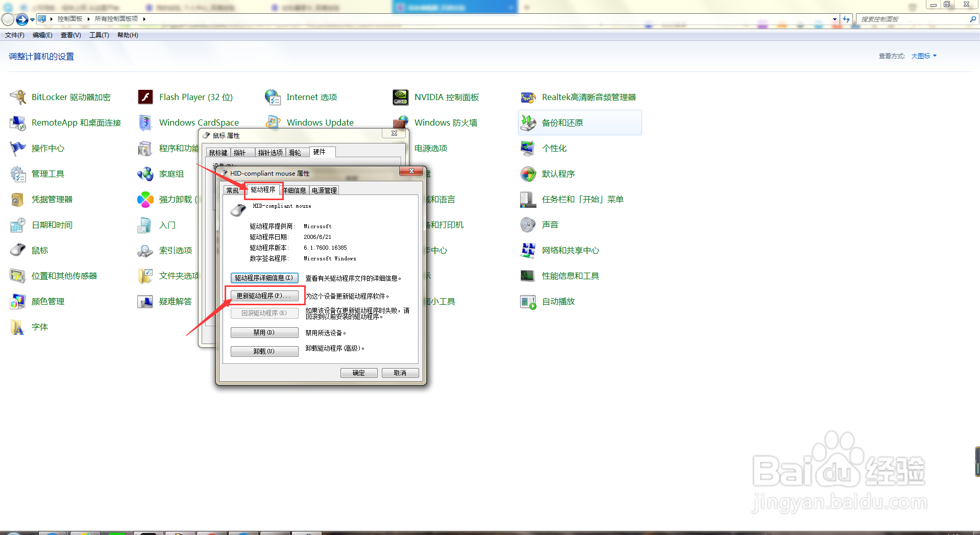Image resolution: width=980 pixels, height=535 pixels.
Task: Click the 搜索控制面板 search field
Action: tap(913, 19)
